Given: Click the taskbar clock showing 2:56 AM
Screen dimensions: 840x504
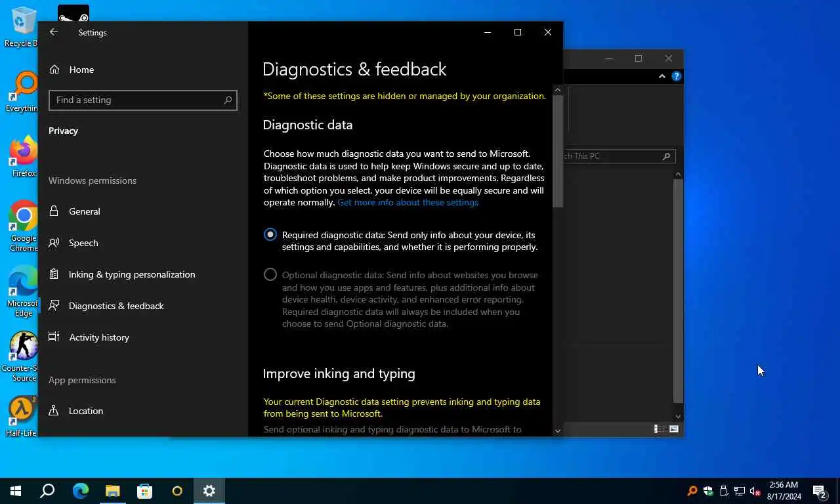Looking at the screenshot, I should tap(784, 491).
